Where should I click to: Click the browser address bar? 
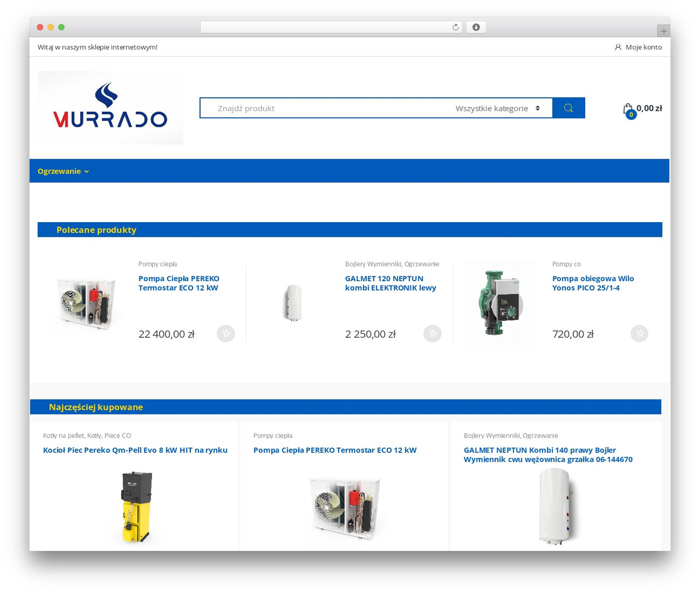331,27
